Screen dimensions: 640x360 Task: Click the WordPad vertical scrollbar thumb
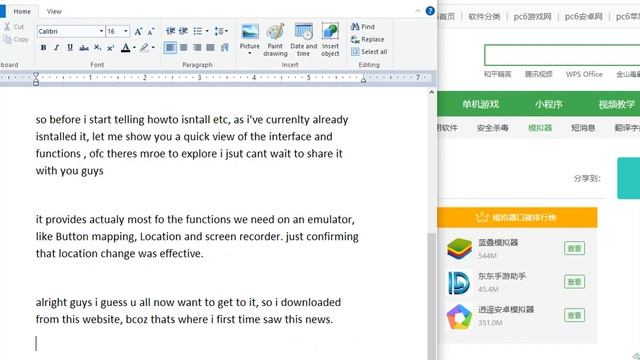pyautogui.click(x=431, y=296)
